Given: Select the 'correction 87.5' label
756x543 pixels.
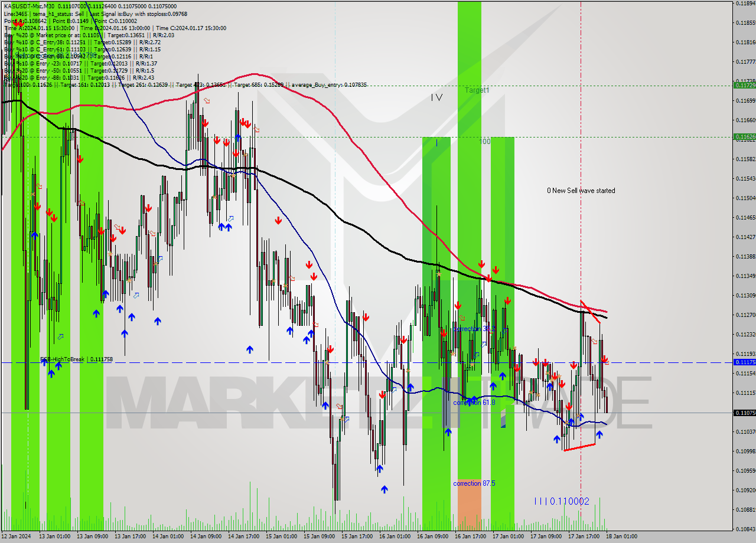Looking at the screenshot, I should (474, 483).
